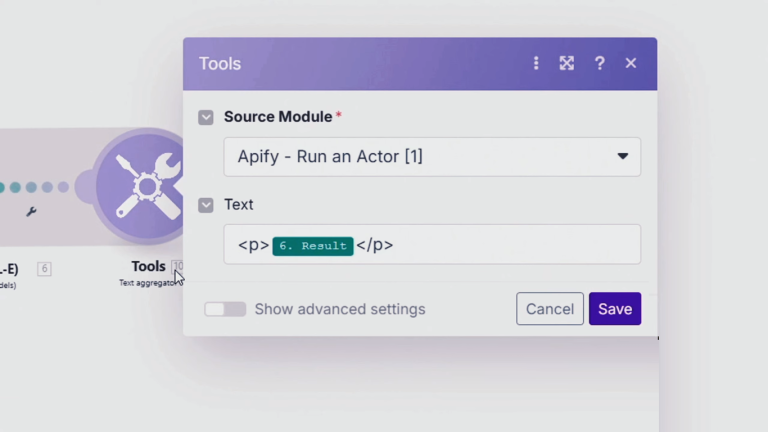The image size is (768, 432).
Task: Collapse the Text field section
Action: [206, 205]
